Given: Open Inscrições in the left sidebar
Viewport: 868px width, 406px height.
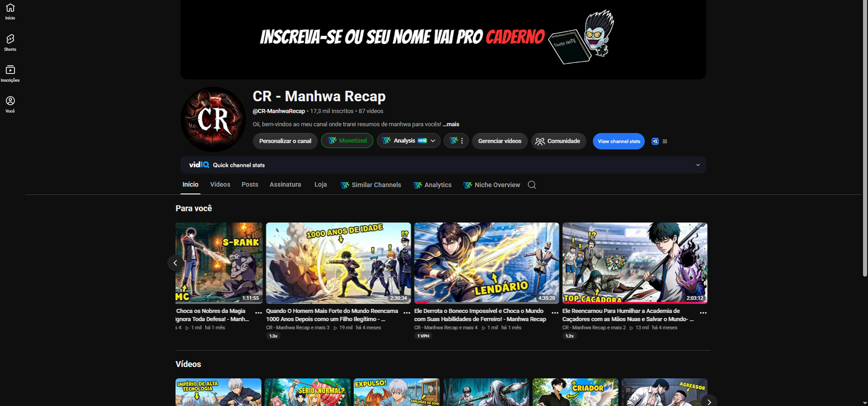Looking at the screenshot, I should (x=10, y=73).
